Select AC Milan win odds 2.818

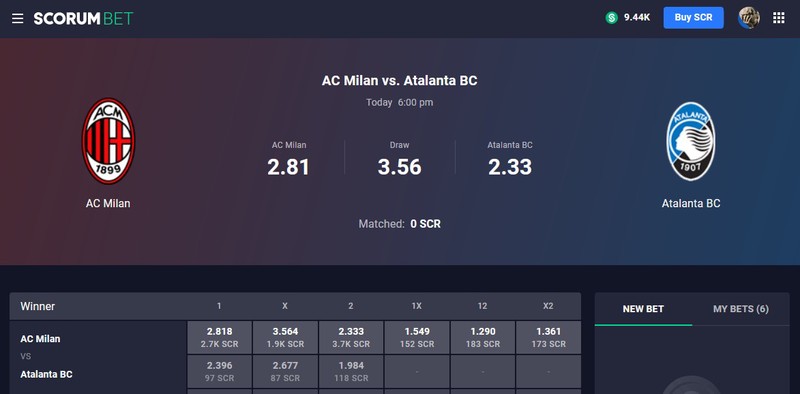219,337
